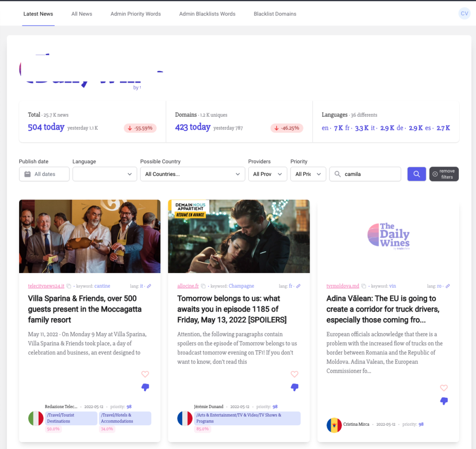Open external link icon beside lang: fr
This screenshot has width=476, height=449.
click(298, 286)
